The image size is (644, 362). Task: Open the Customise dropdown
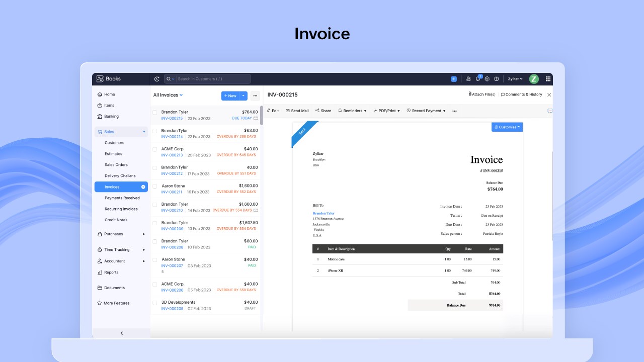(507, 127)
